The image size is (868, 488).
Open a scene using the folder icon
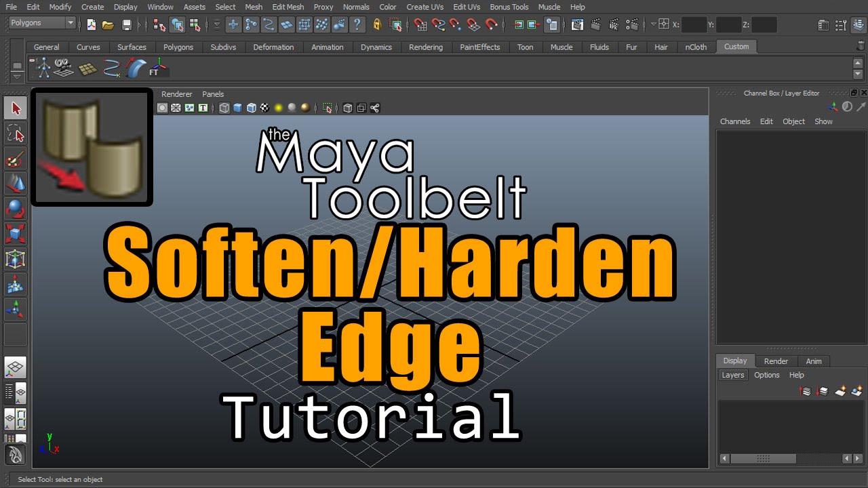pyautogui.click(x=108, y=25)
